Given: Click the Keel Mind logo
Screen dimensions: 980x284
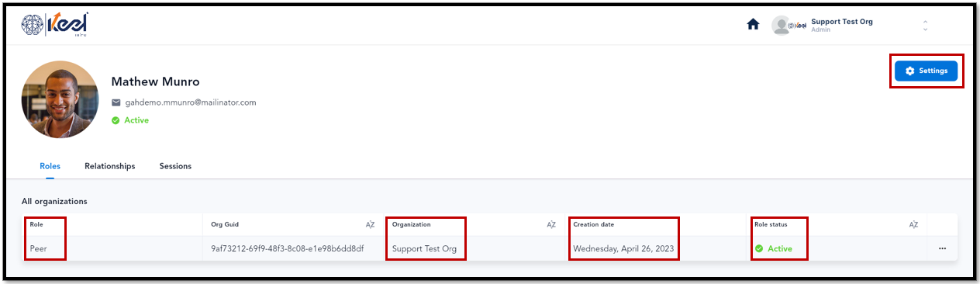Looking at the screenshot, I should point(54,24).
